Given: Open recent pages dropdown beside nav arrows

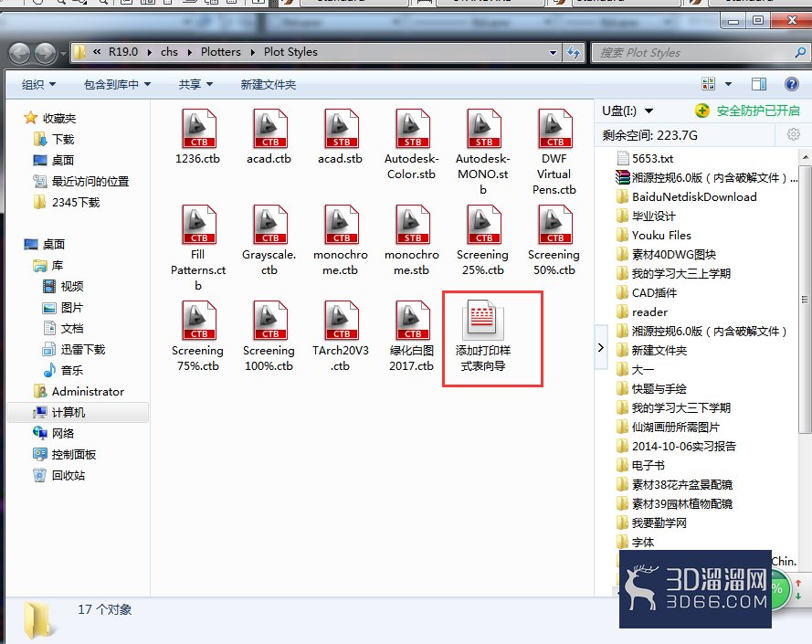Looking at the screenshot, I should click(x=63, y=53).
